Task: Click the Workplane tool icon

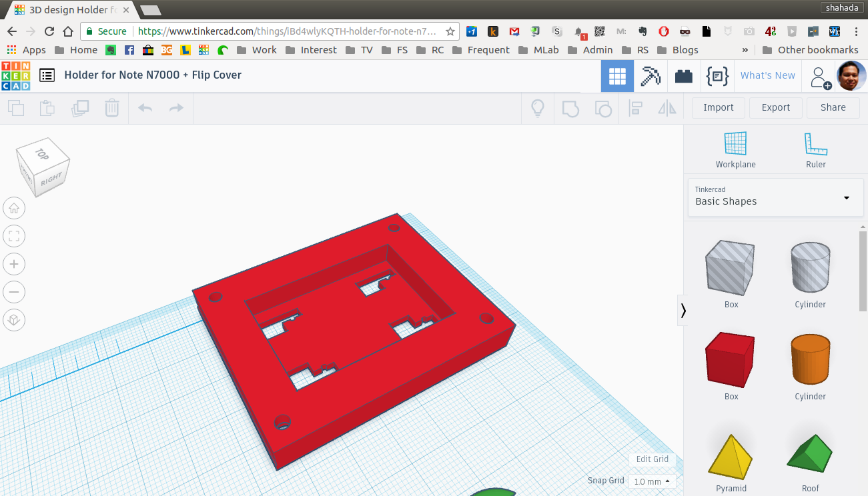Action: point(735,144)
